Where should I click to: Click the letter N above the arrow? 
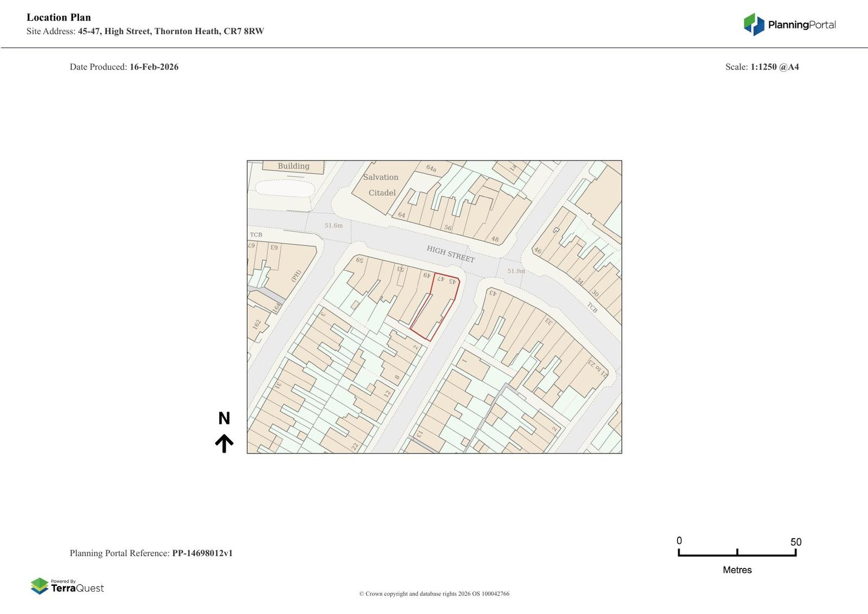(224, 418)
